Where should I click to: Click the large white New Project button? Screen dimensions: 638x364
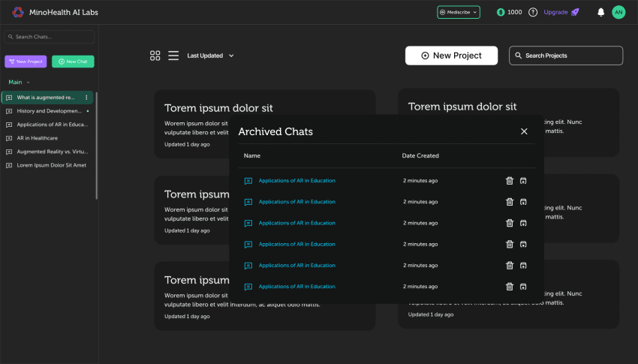click(451, 56)
